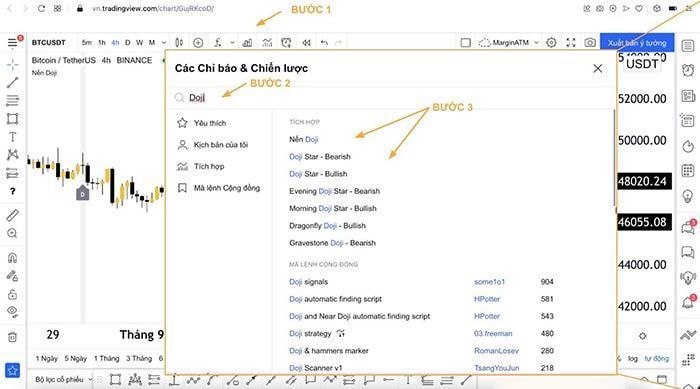Click the blue favorites star button
This screenshot has height=389, width=700.
(12, 370)
